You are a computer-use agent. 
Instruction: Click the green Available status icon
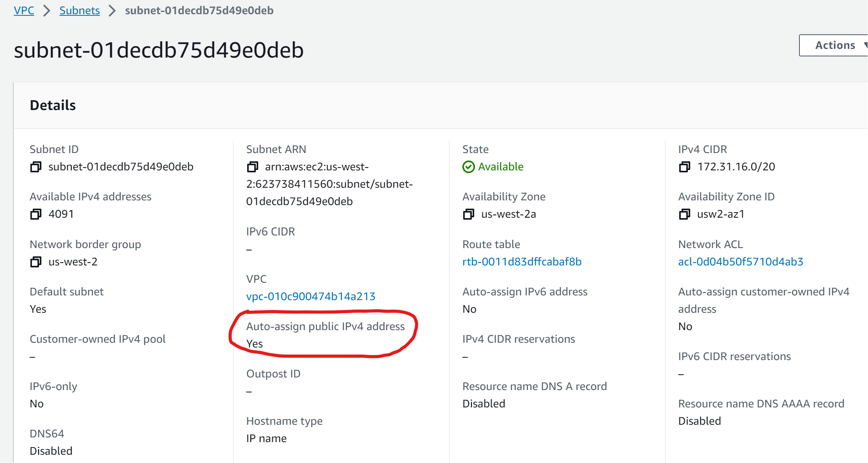[x=468, y=167]
